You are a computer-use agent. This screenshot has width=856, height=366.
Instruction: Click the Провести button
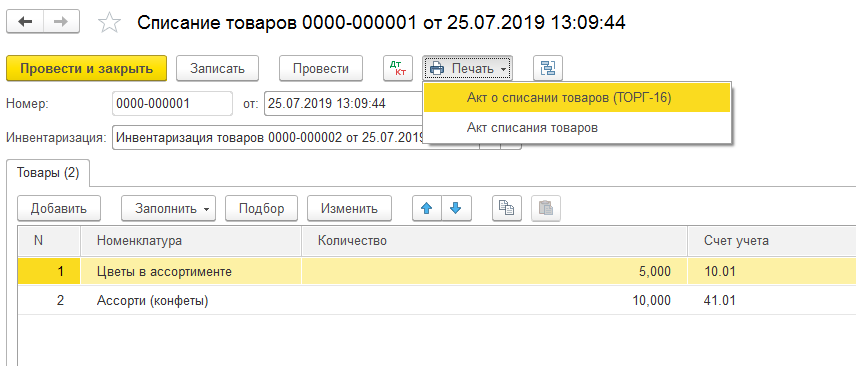tap(321, 69)
